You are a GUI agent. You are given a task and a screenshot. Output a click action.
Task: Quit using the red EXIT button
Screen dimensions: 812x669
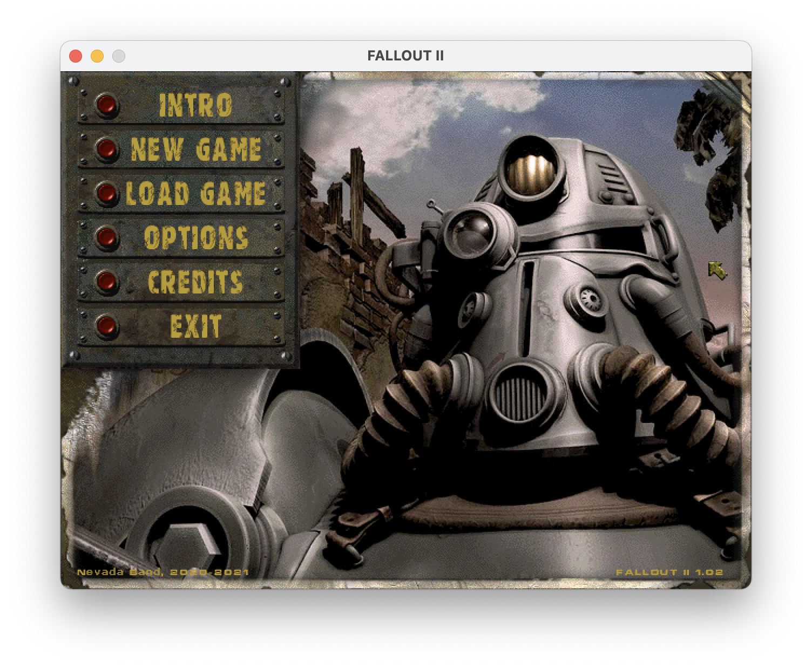[x=107, y=326]
